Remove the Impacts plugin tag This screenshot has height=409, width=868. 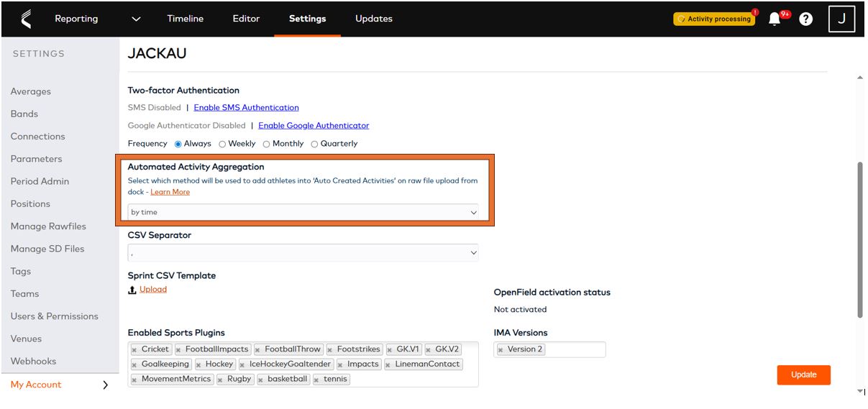coord(340,365)
